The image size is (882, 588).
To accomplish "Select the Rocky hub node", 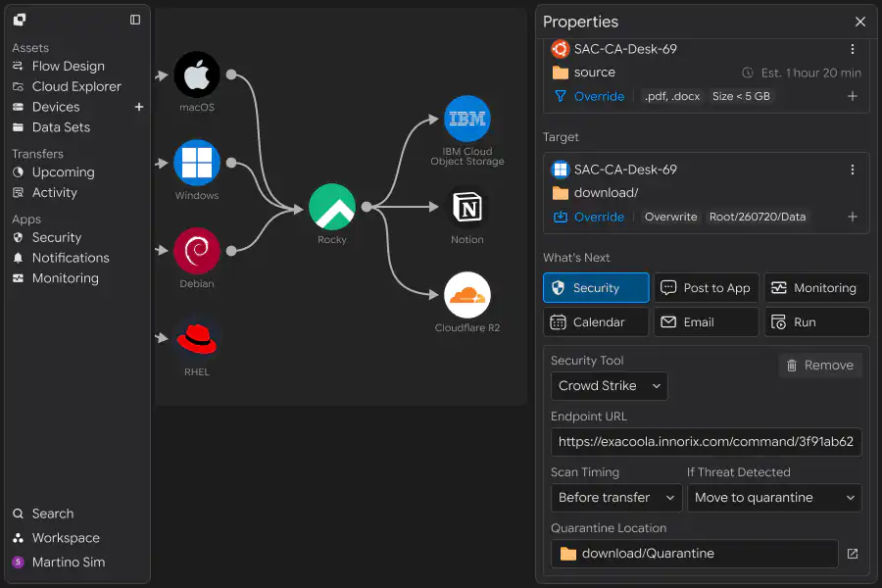I will pos(332,207).
